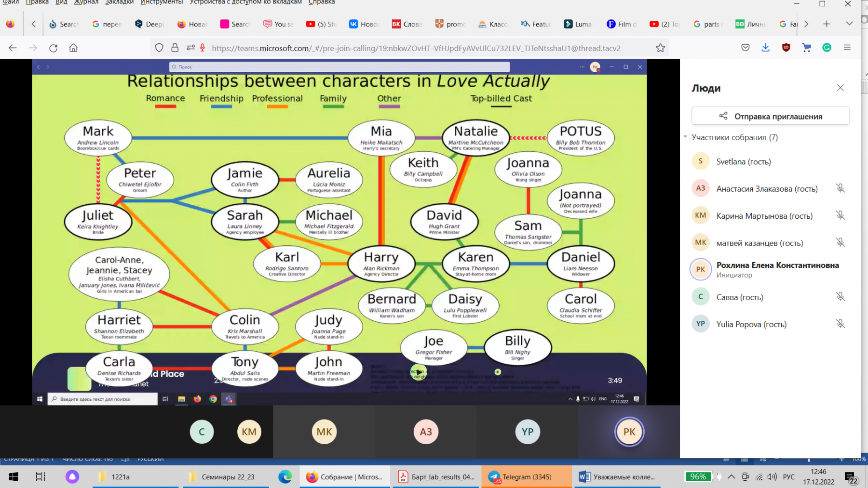The image size is (868, 488).
Task: Click the C participant avatar tile
Action: point(202,432)
